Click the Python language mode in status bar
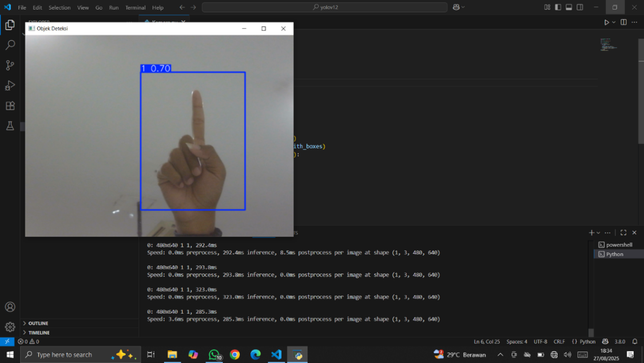This screenshot has height=363, width=644. tap(583, 342)
